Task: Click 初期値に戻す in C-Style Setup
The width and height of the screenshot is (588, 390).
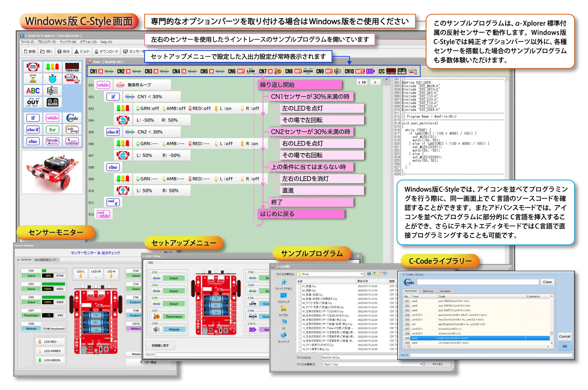Action: click(160, 346)
